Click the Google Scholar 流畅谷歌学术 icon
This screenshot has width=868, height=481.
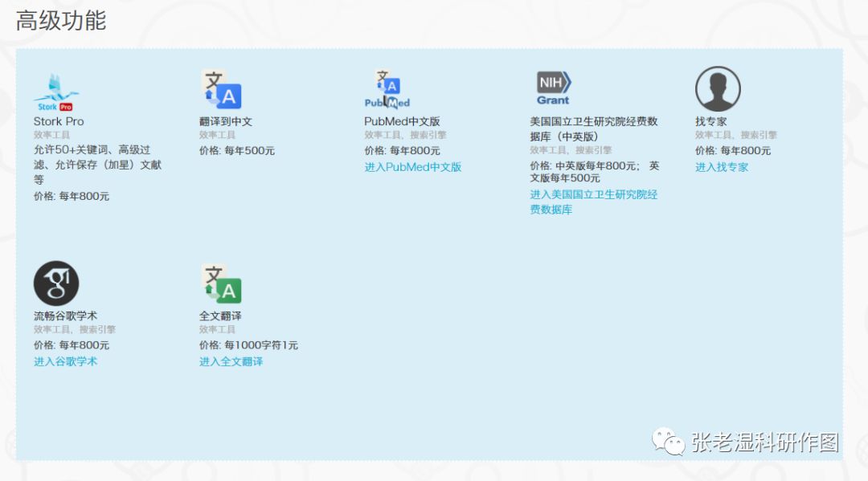pos(56,283)
